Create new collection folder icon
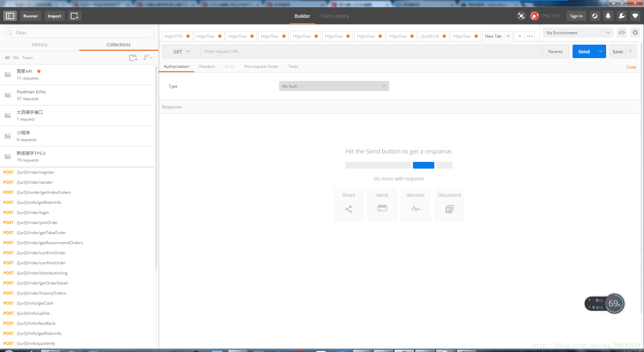 (x=133, y=58)
